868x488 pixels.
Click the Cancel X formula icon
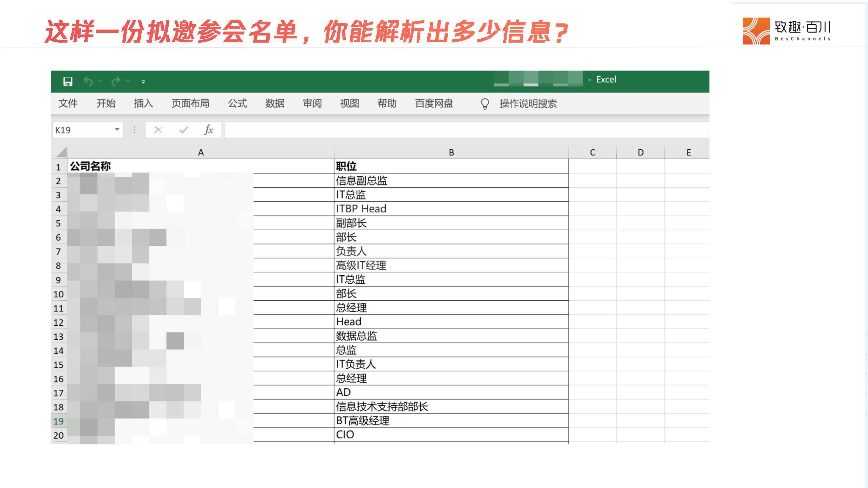coord(158,130)
